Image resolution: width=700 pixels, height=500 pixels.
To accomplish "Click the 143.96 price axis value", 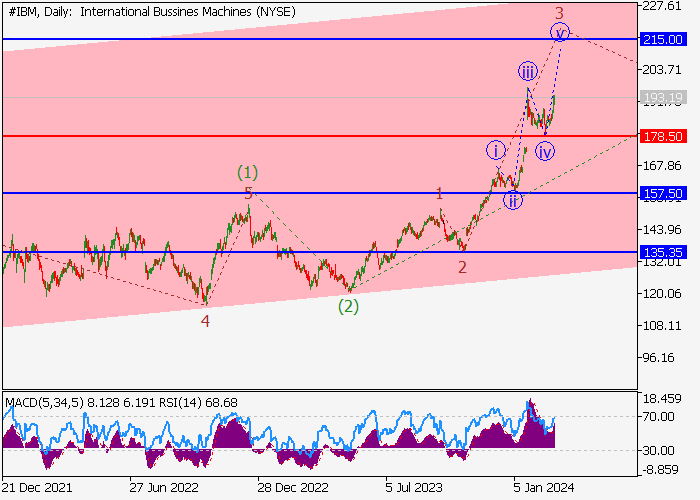I will (x=662, y=229).
